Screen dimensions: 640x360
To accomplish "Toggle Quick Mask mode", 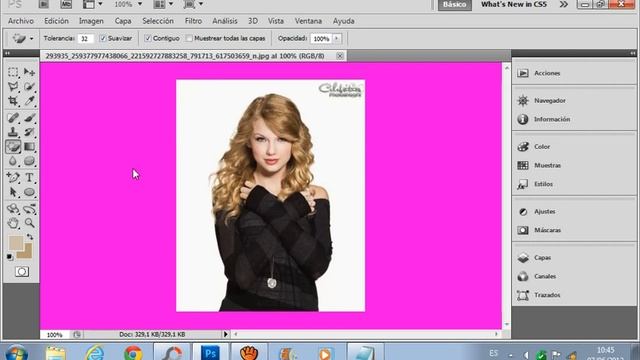I will (x=22, y=272).
